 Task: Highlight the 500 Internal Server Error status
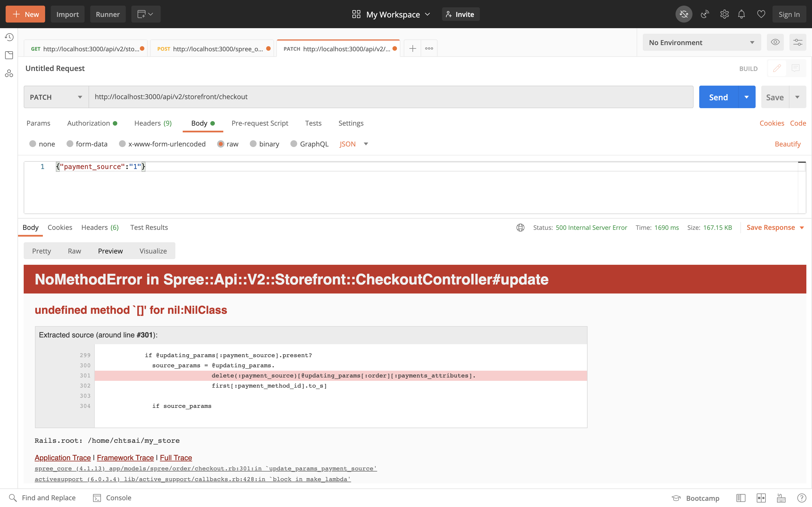[x=591, y=227]
